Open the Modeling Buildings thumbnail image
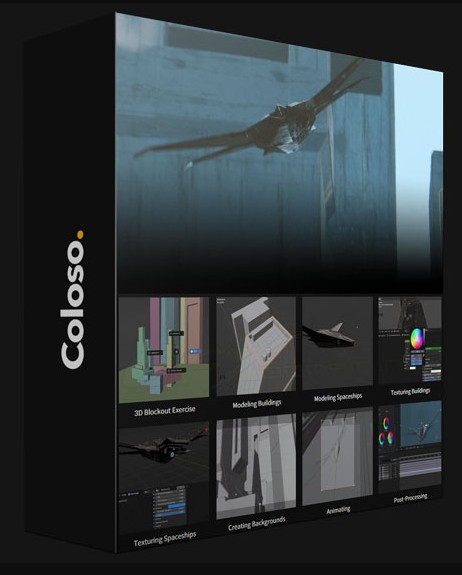Screen dimensions: 462x575 pos(256,346)
